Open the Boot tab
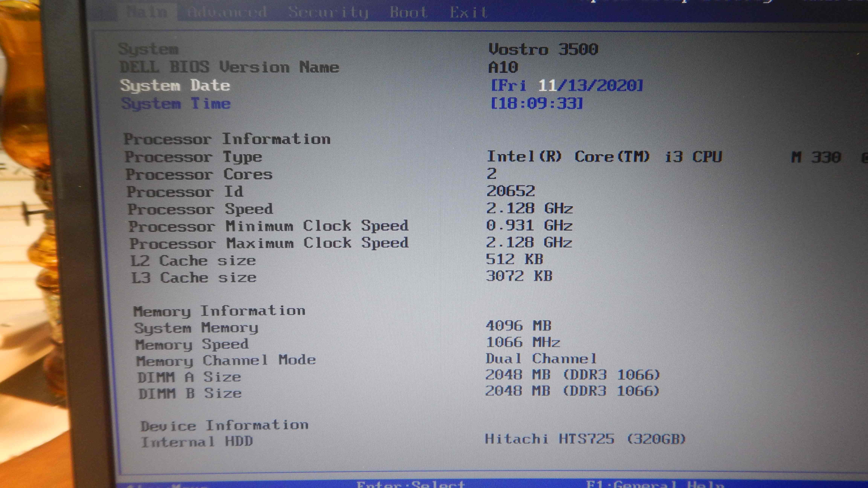868x488 pixels. coord(408,12)
